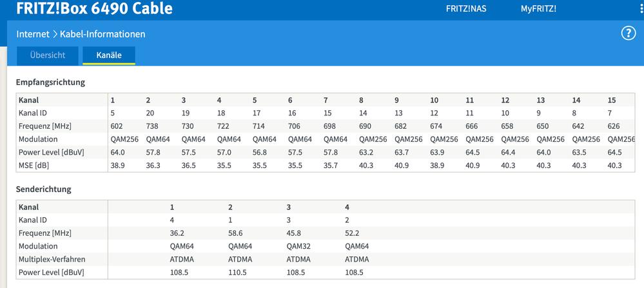Switch to the Übersicht tab
644x288 pixels.
coord(47,55)
